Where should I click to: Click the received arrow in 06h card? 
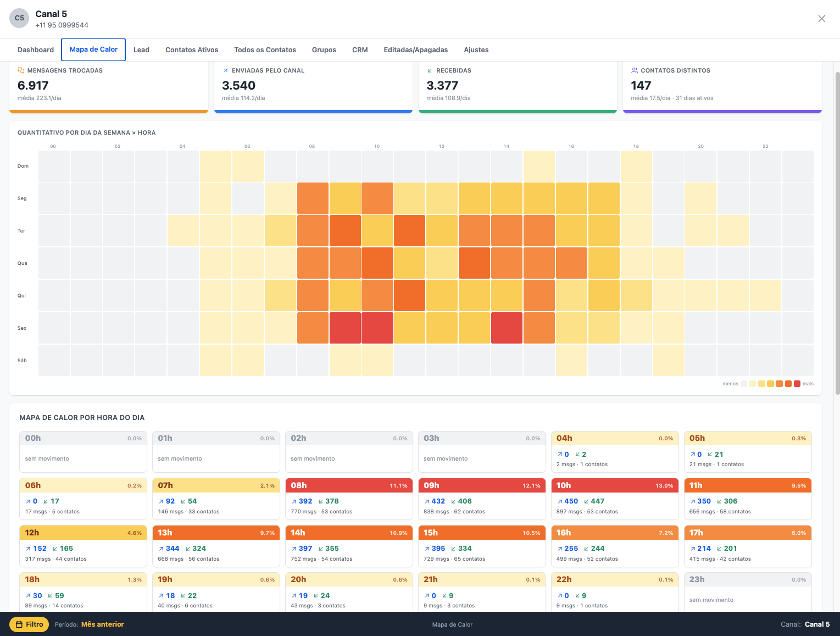point(46,501)
